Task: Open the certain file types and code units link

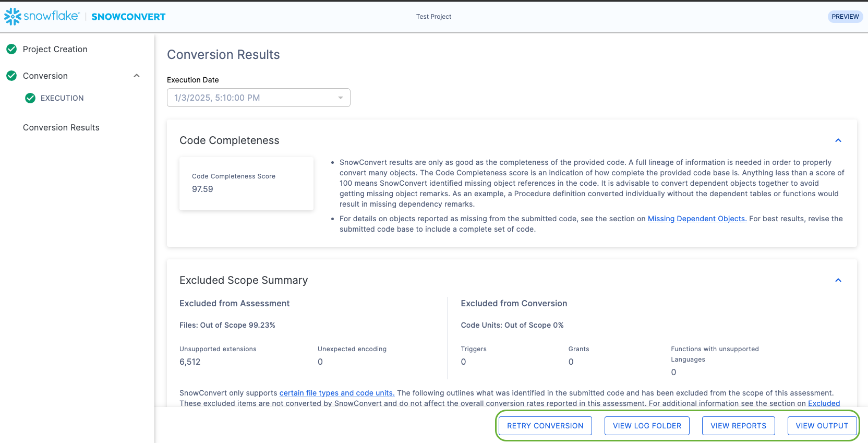Action: coord(336,393)
